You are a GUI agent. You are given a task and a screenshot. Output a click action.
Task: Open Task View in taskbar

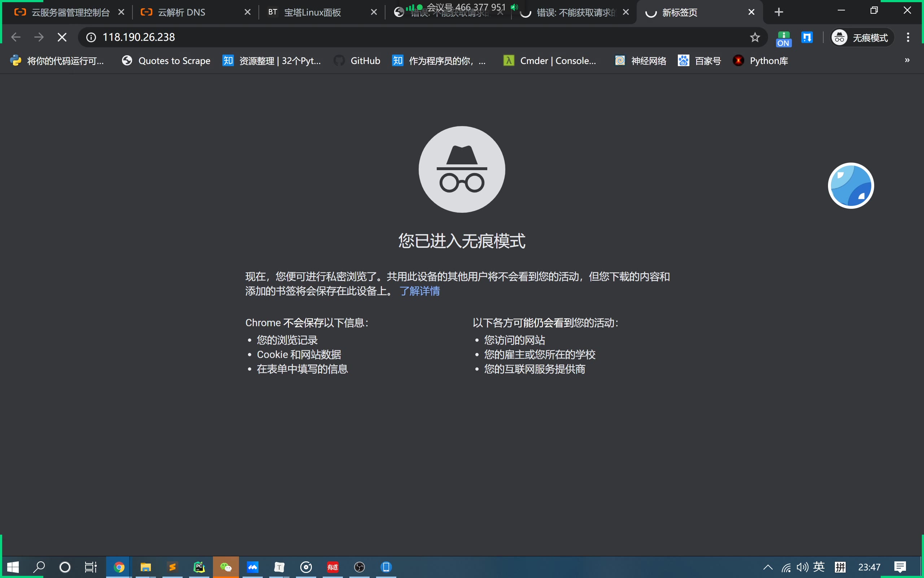[91, 567]
